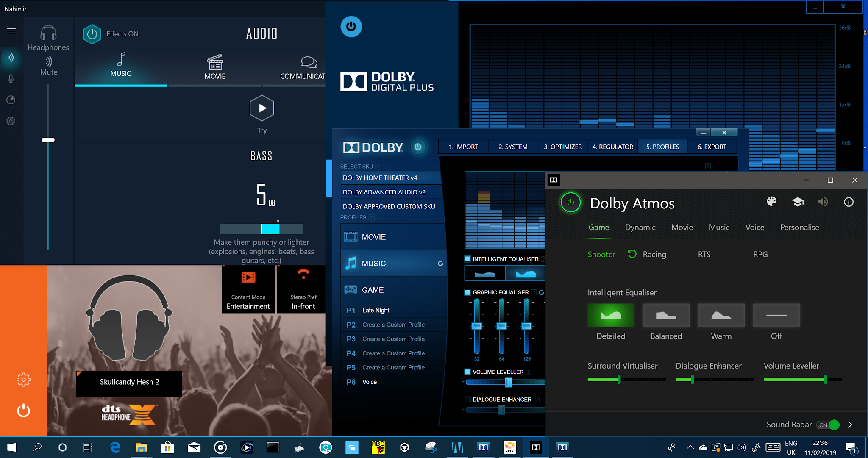
Task: Click the Dolby Atmos info icon
Action: [x=849, y=202]
